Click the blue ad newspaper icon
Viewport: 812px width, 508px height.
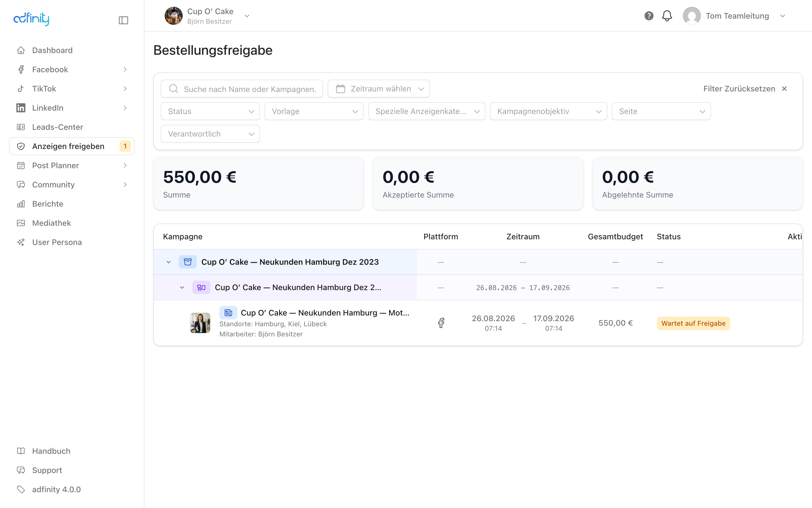228,313
